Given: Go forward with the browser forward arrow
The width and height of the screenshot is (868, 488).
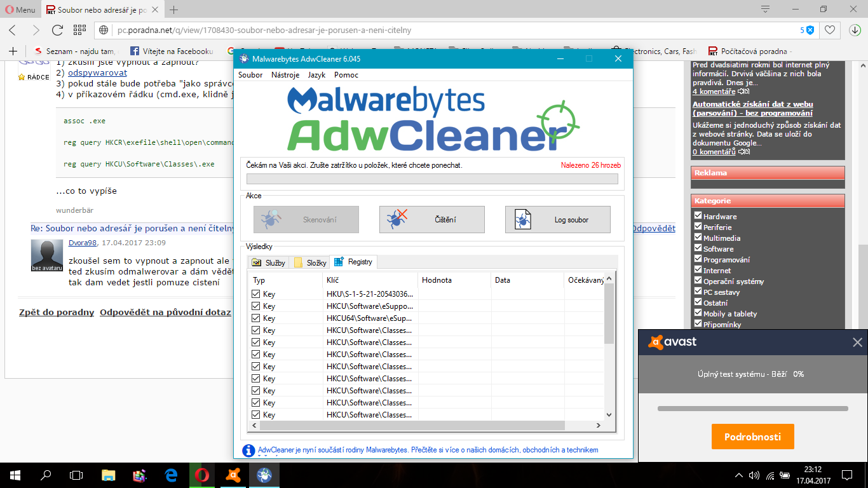Looking at the screenshot, I should (36, 30).
